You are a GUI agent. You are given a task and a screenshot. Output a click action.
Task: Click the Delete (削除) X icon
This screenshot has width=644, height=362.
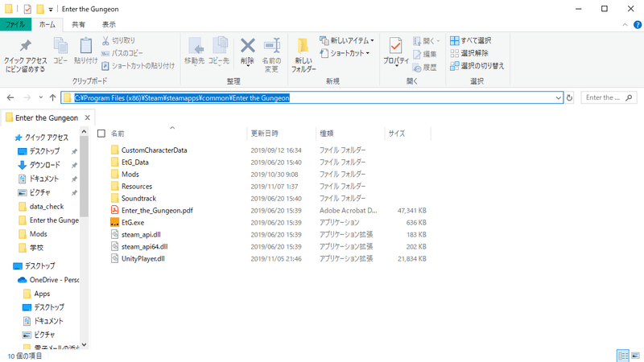point(248,46)
